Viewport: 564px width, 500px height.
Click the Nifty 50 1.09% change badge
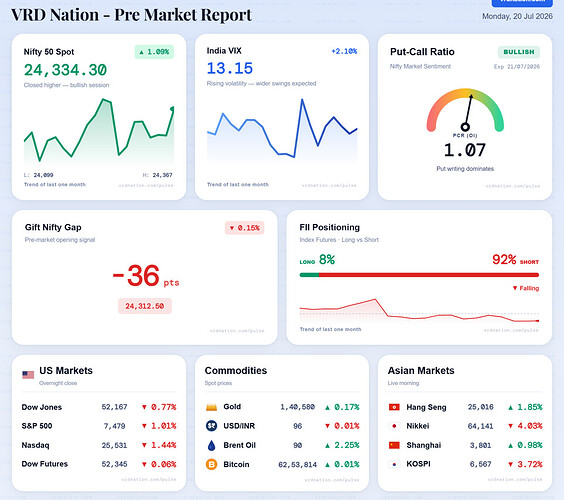[154, 52]
